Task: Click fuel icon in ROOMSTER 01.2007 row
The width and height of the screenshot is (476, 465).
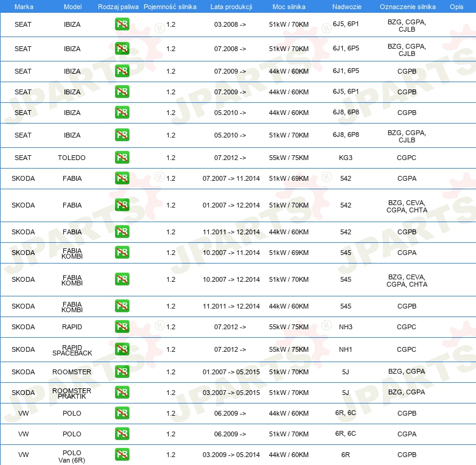Action: (x=122, y=372)
